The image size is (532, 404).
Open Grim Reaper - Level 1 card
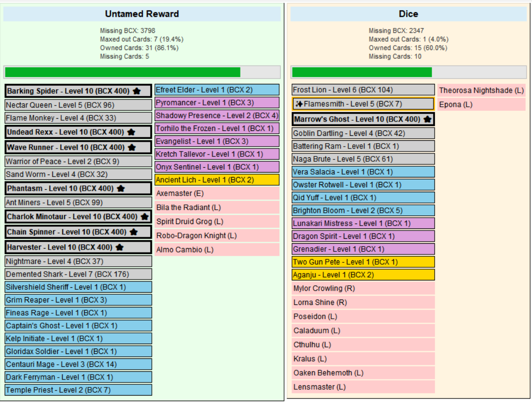click(x=78, y=300)
